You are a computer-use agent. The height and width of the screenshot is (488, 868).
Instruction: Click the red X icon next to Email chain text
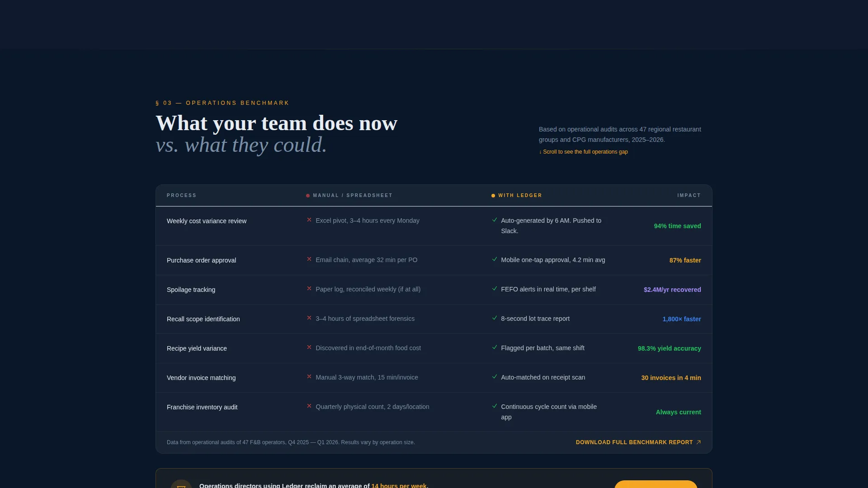tap(309, 259)
